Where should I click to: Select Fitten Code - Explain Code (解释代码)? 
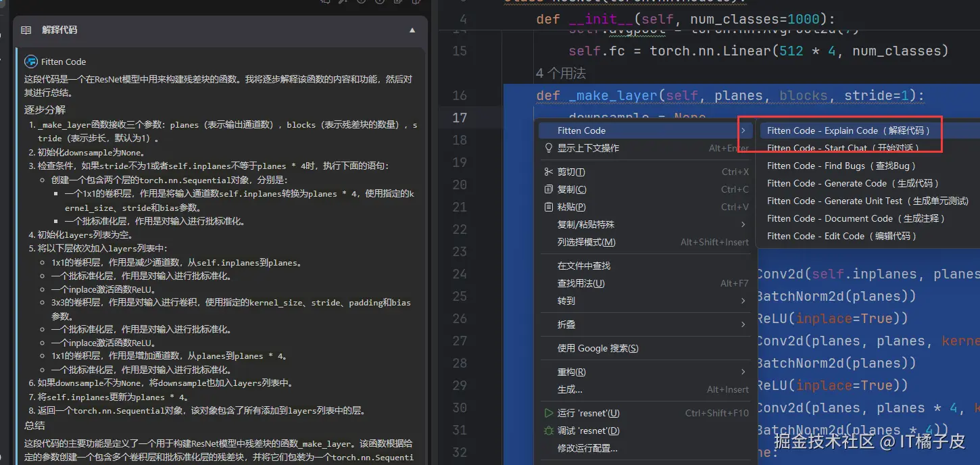868,130
